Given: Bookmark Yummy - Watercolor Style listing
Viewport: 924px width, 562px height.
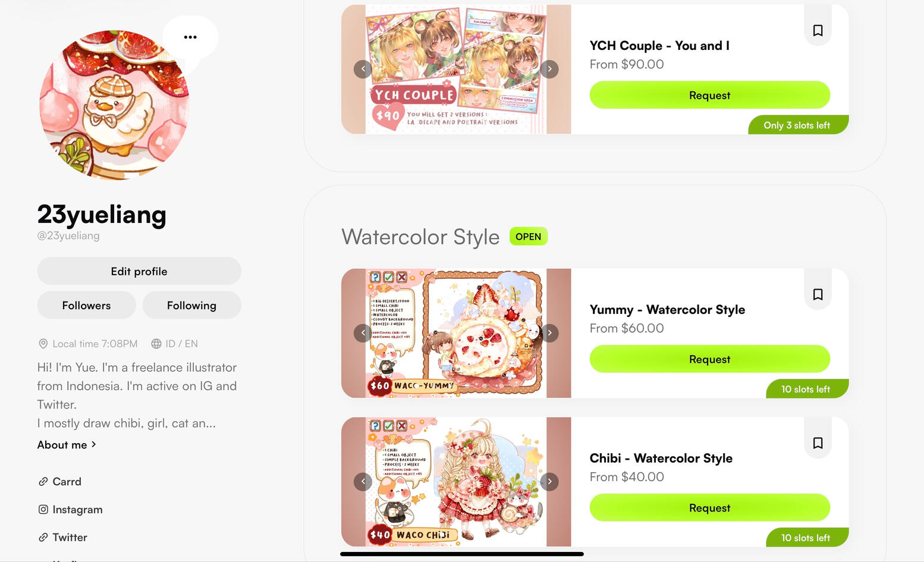Looking at the screenshot, I should point(818,294).
